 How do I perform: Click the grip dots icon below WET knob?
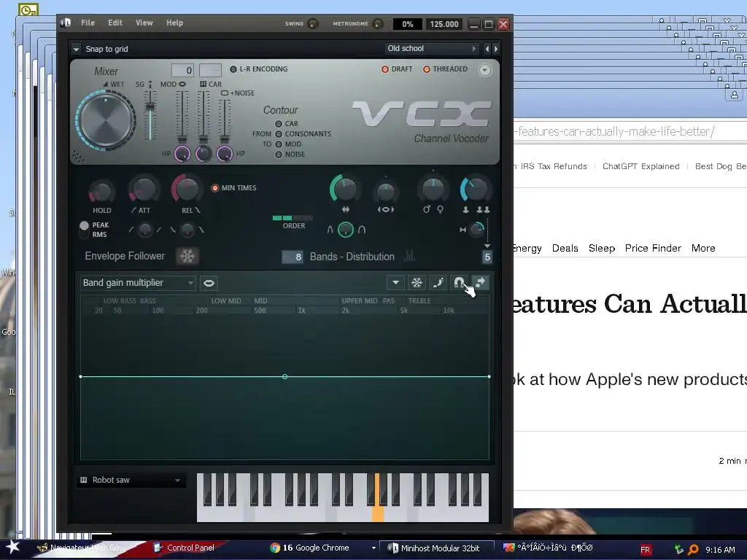77,156
